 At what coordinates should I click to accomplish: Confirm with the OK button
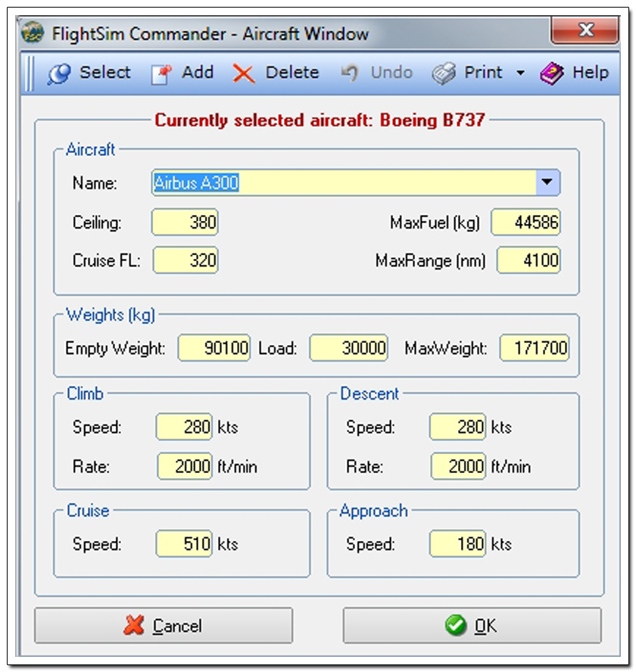tap(472, 625)
